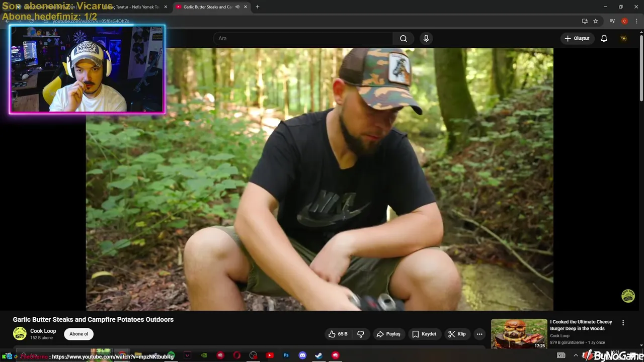The width and height of the screenshot is (644, 362).
Task: Create a clip with the Klip button
Action: 457,334
